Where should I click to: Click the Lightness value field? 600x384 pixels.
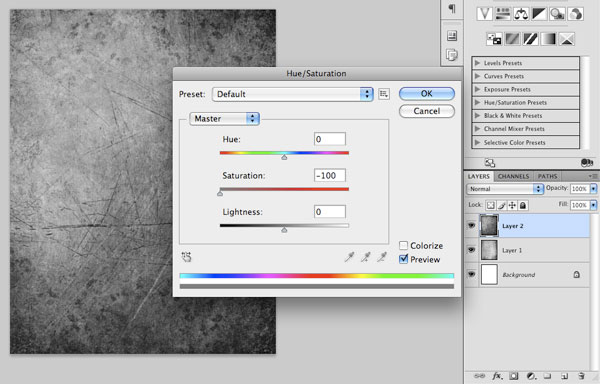[x=330, y=212]
